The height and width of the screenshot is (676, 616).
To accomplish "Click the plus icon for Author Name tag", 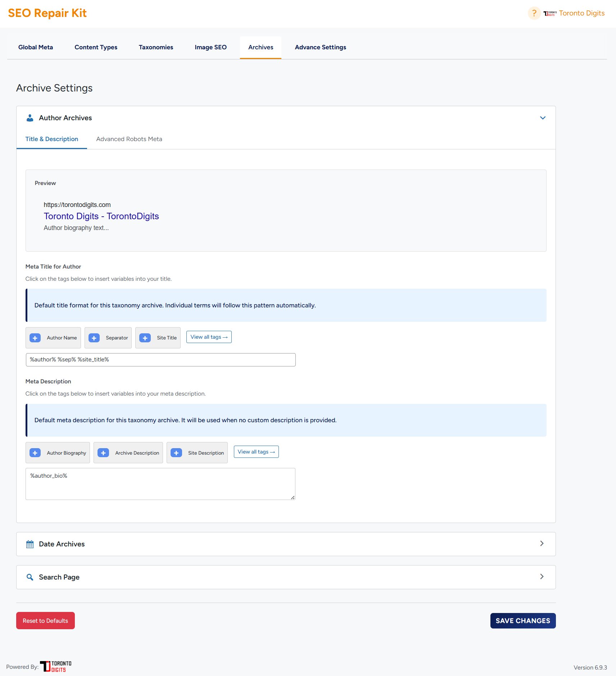I will coord(35,338).
